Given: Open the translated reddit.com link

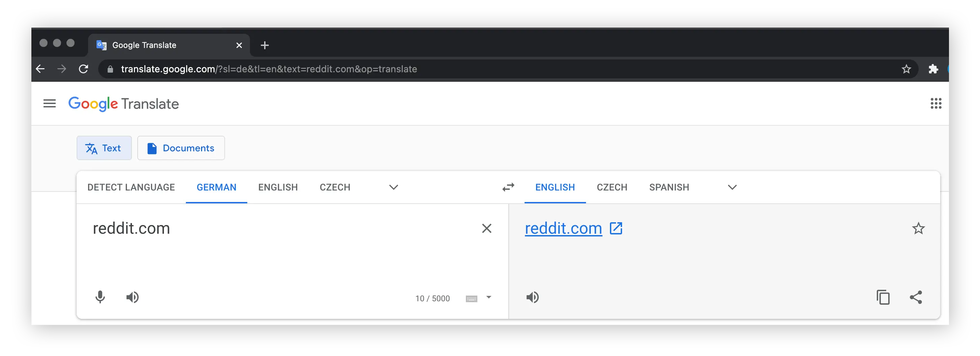Looking at the screenshot, I should point(563,228).
